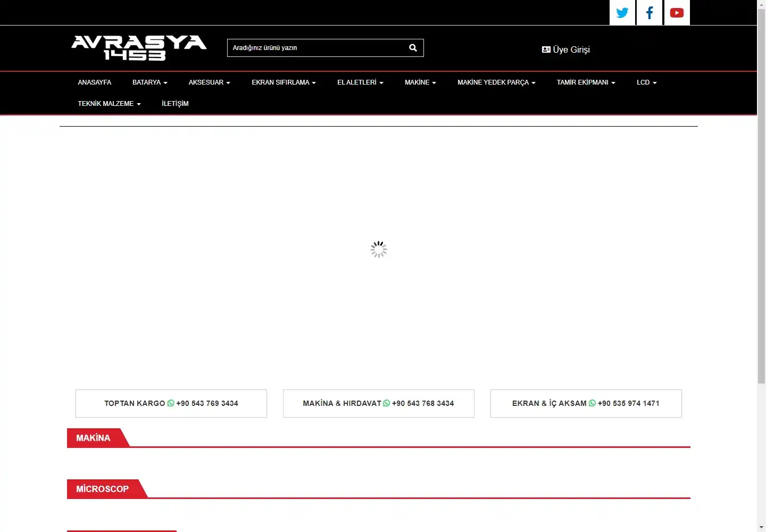Open the Twitter social link
Screen dimensions: 766x532
(x=622, y=13)
